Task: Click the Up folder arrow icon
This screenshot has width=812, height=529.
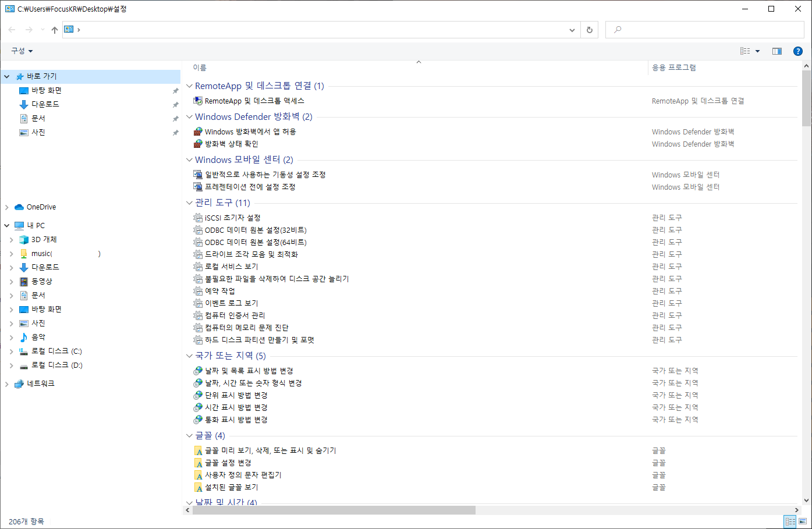Action: click(x=55, y=30)
